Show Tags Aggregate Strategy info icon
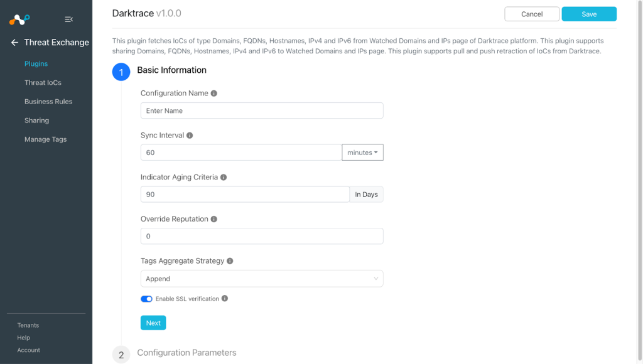Viewport: 643px width, 364px height. pyautogui.click(x=230, y=260)
